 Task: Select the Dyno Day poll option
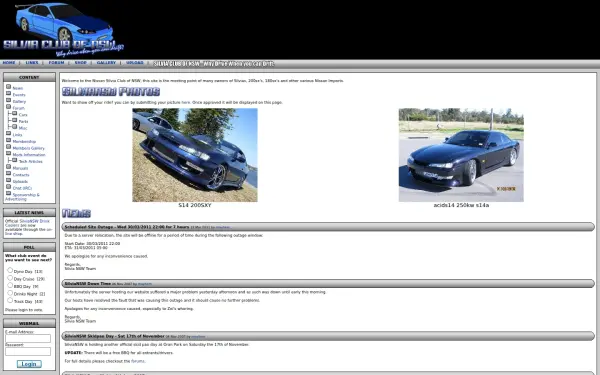10,270
